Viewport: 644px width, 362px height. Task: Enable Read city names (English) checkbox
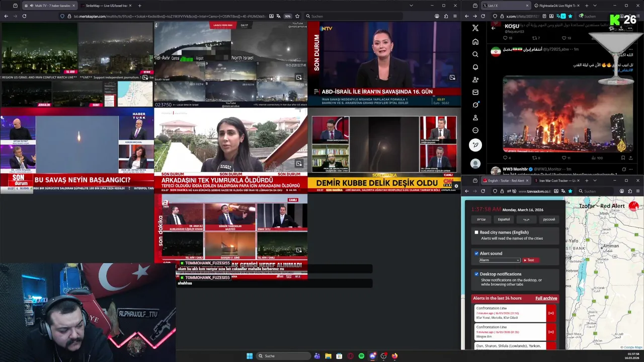[476, 232]
